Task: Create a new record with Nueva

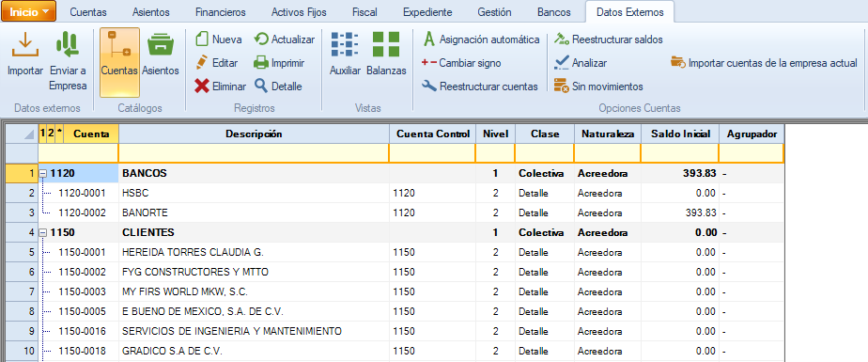Action: 219,39
